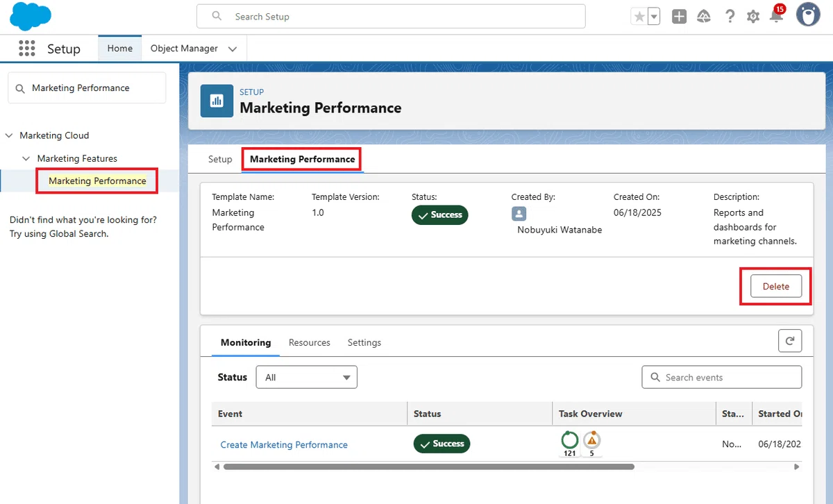Expand the Object Manager tab chevron

tap(233, 49)
